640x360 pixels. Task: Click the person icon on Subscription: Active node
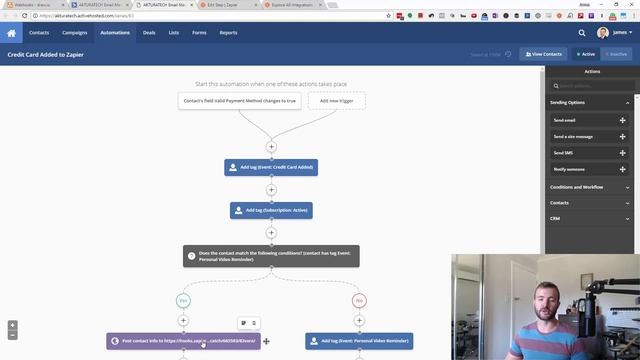click(x=239, y=211)
